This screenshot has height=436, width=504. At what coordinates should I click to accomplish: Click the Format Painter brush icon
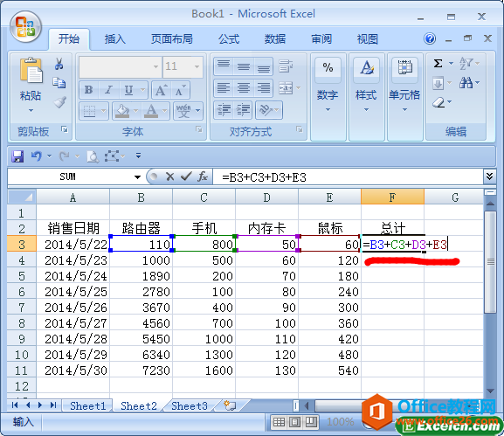click(59, 102)
